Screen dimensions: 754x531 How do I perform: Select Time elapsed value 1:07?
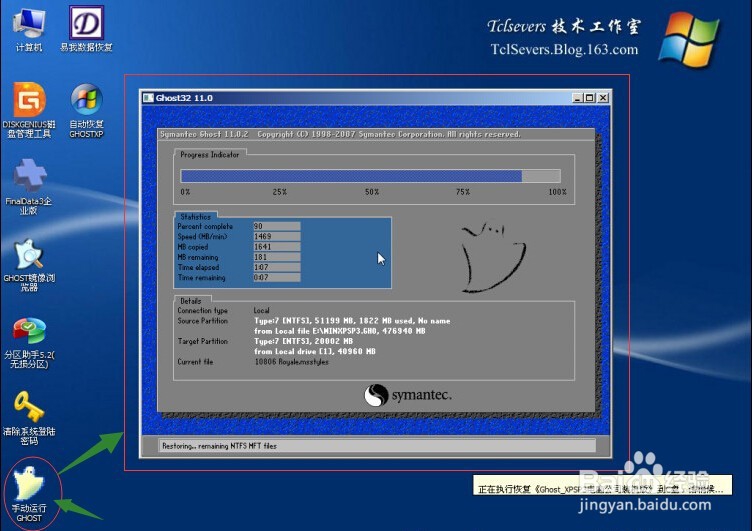[x=276, y=267]
